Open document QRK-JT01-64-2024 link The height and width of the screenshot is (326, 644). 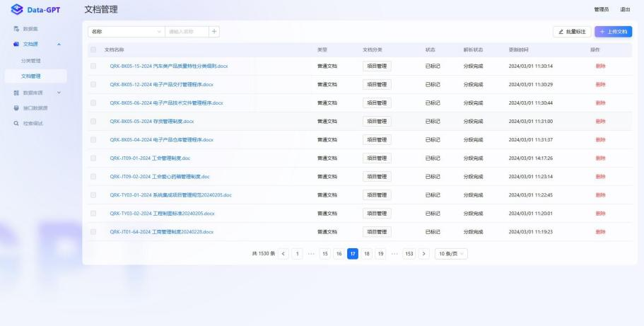pos(161,232)
